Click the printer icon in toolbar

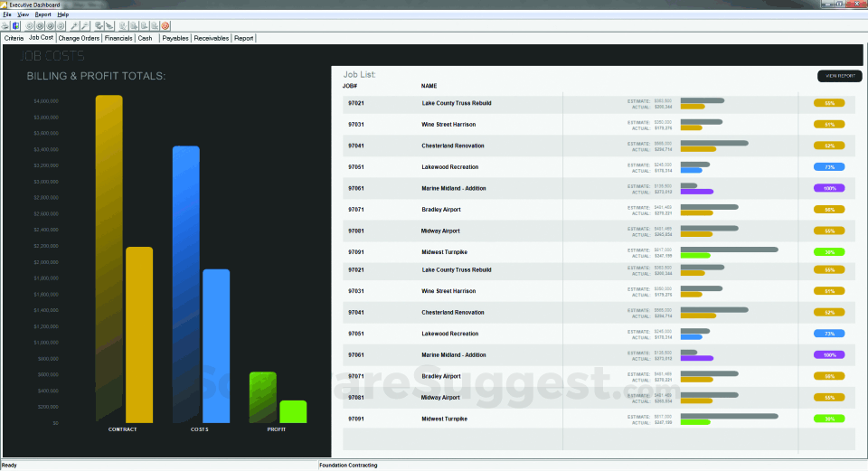click(5, 26)
